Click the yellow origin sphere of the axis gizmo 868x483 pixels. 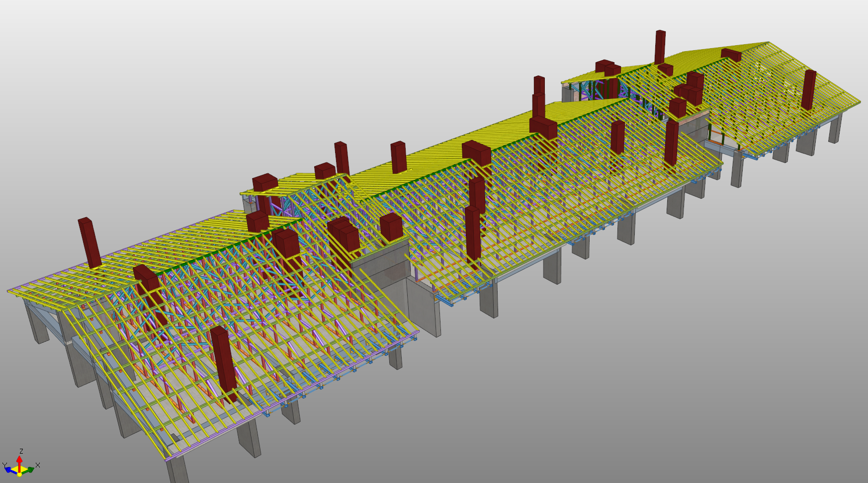coord(19,474)
